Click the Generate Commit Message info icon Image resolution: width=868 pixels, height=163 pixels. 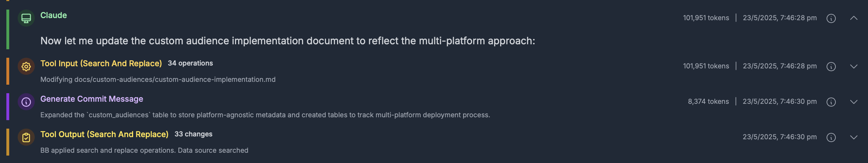pyautogui.click(x=26, y=102)
